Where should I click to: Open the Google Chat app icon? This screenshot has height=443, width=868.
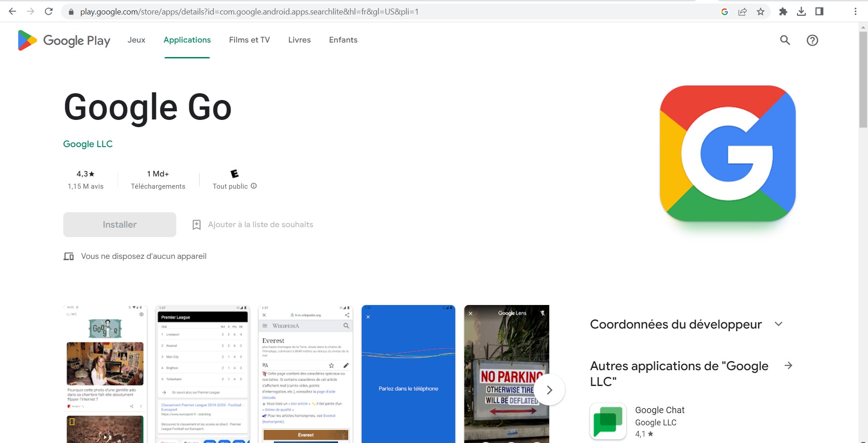(608, 421)
